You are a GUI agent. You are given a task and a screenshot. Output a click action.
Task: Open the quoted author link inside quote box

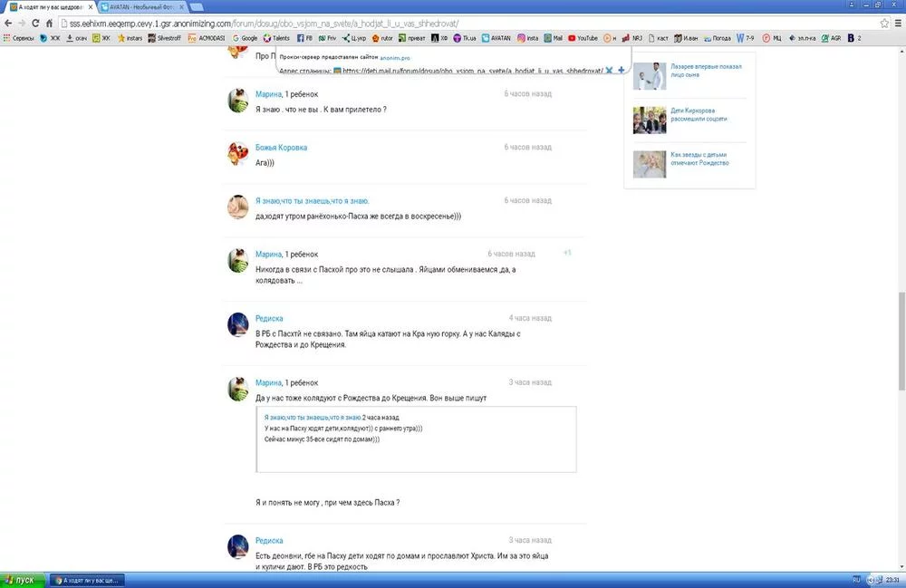(x=313, y=417)
